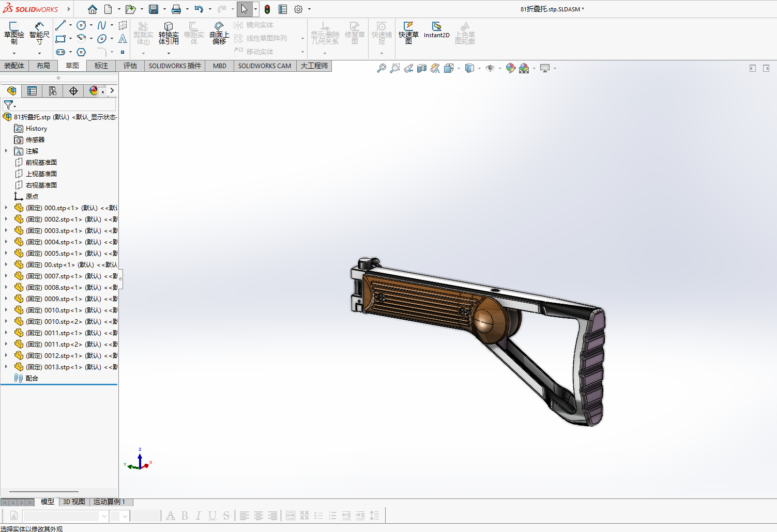Open Display Style cube icon
Image resolution: width=777 pixels, height=532 pixels.
point(469,68)
